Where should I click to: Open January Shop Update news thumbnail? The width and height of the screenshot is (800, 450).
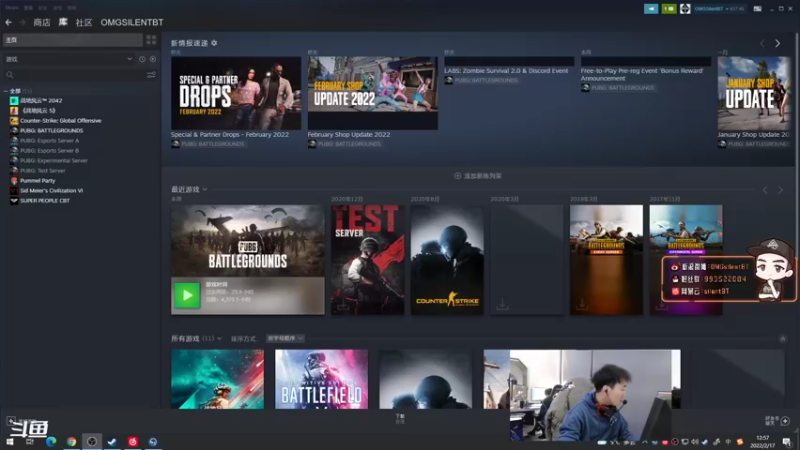[754, 93]
